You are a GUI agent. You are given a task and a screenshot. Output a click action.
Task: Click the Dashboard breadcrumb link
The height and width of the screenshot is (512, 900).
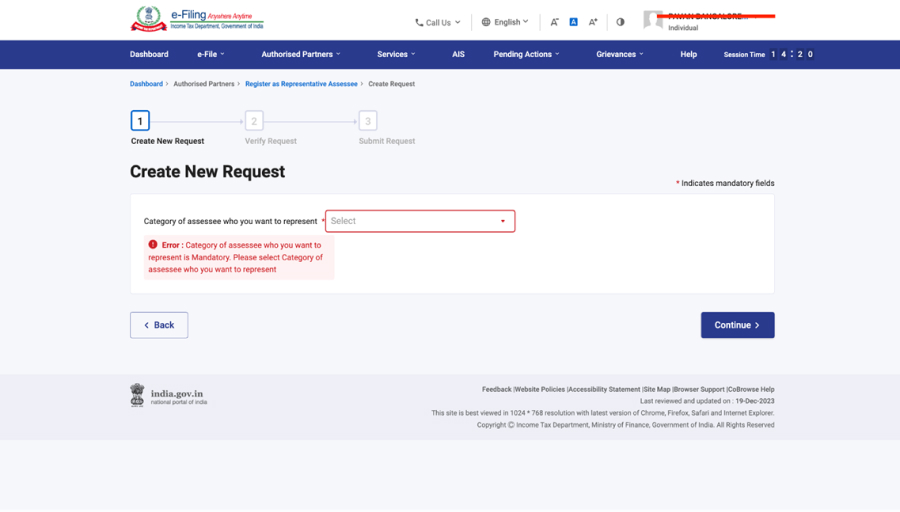[x=146, y=84]
